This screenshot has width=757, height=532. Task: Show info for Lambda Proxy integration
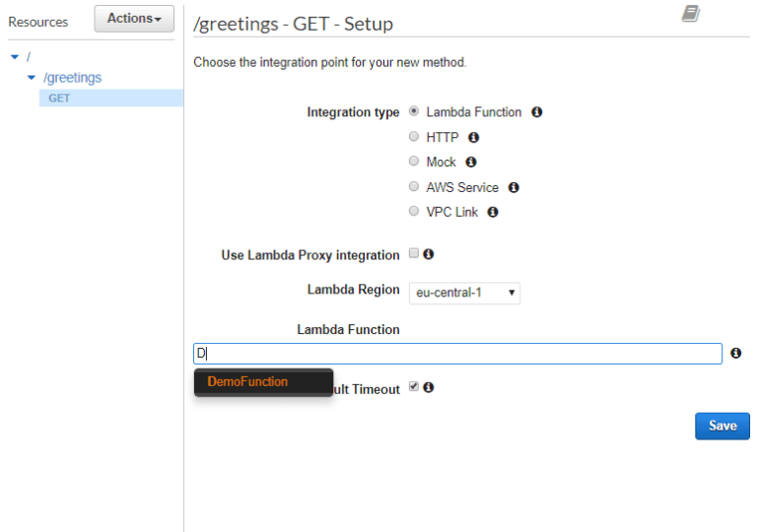point(428,254)
